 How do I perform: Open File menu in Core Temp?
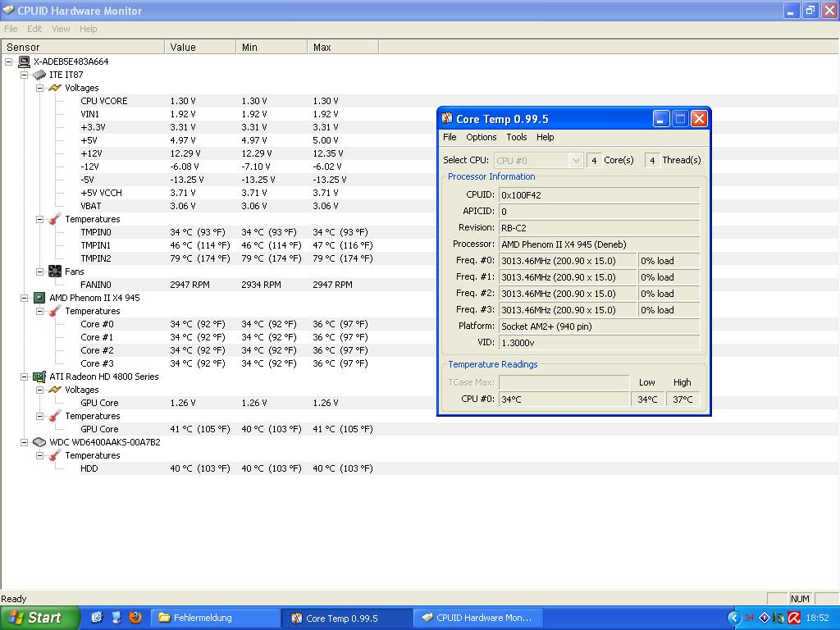click(x=450, y=137)
